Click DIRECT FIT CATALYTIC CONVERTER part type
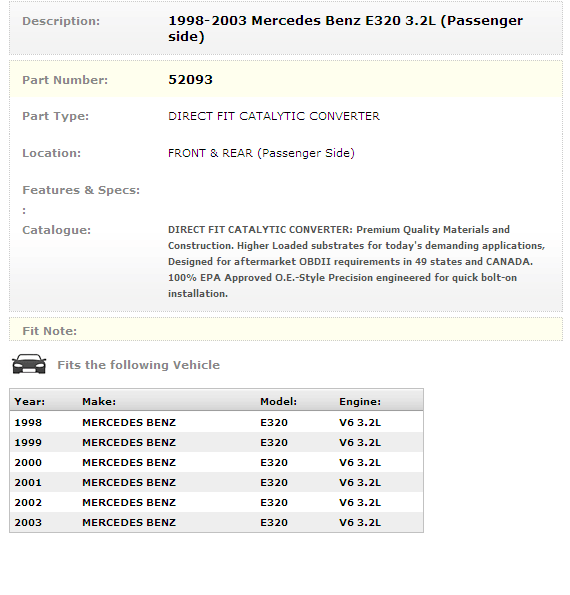The image size is (570, 595). [274, 116]
